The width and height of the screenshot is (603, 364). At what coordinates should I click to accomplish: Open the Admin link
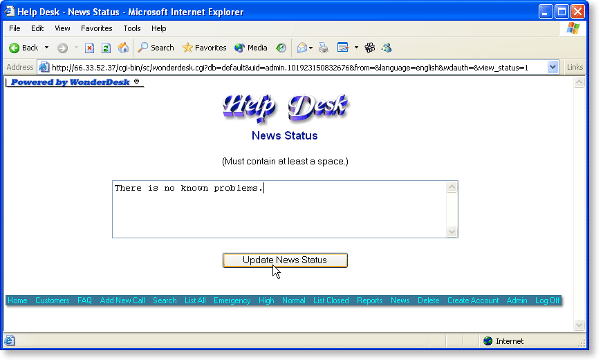517,300
